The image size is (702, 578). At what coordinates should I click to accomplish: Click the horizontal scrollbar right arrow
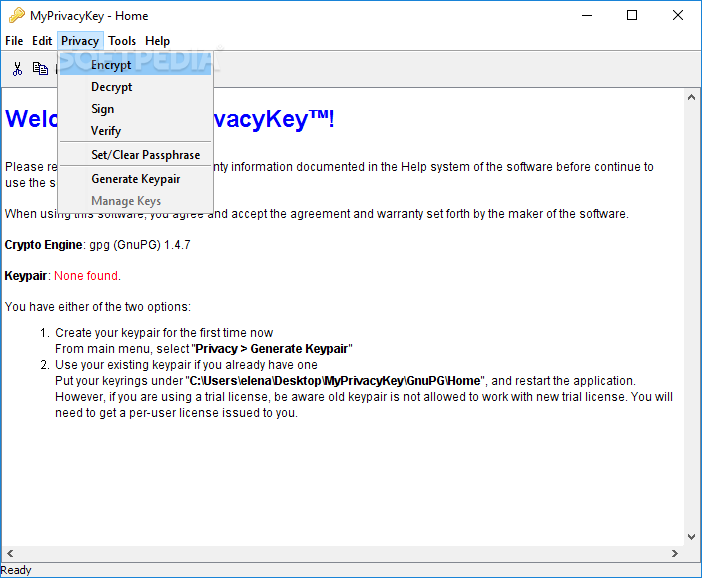pyautogui.click(x=675, y=553)
